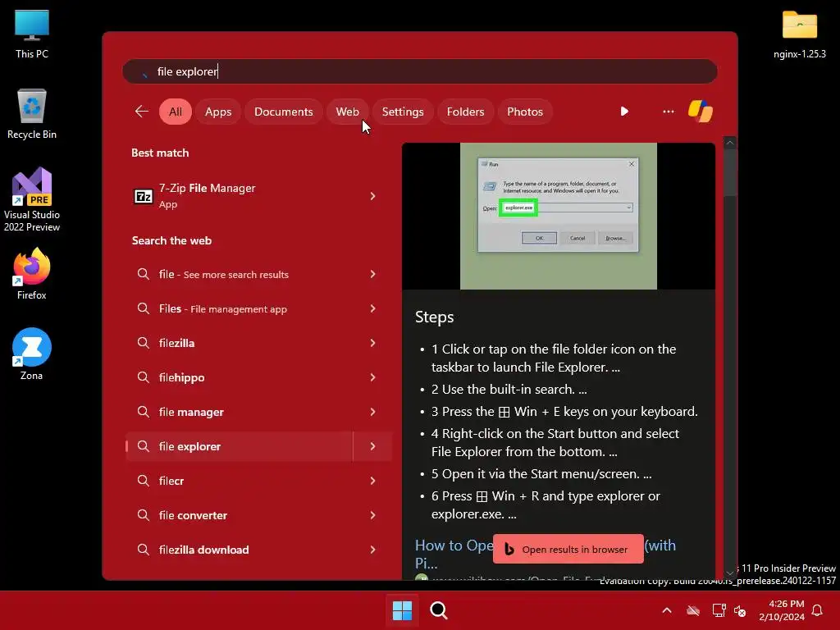Viewport: 840px width, 630px height.
Task: Open the three-dots more options menu
Action: pyautogui.click(x=668, y=112)
